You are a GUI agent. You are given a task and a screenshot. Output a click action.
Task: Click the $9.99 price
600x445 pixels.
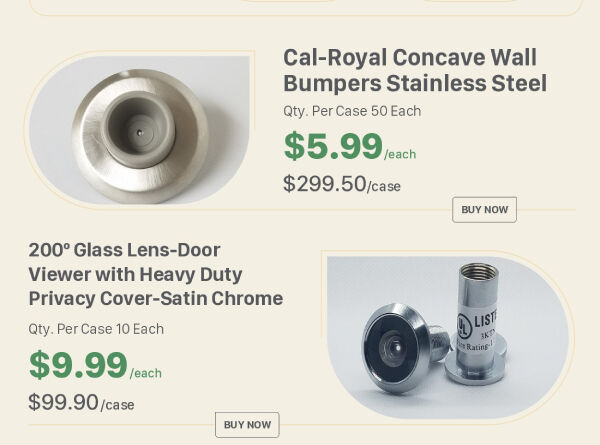click(x=78, y=366)
